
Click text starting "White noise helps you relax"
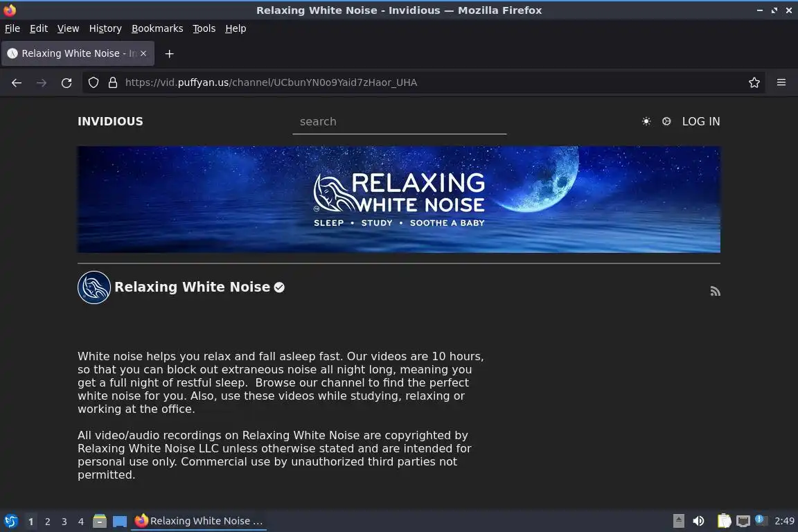pos(281,383)
